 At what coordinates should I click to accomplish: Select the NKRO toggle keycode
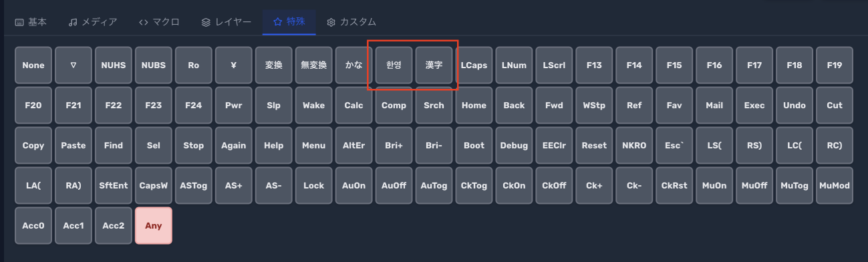[x=635, y=146]
